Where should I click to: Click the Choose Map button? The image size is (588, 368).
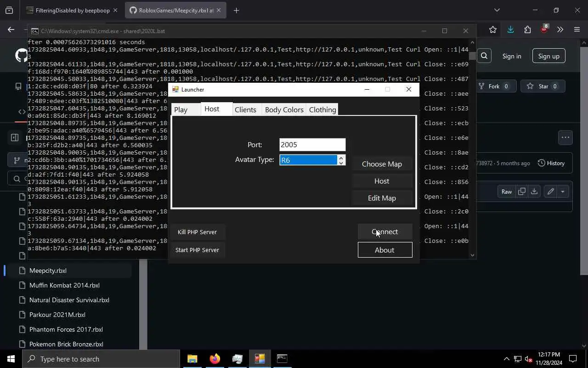382,164
